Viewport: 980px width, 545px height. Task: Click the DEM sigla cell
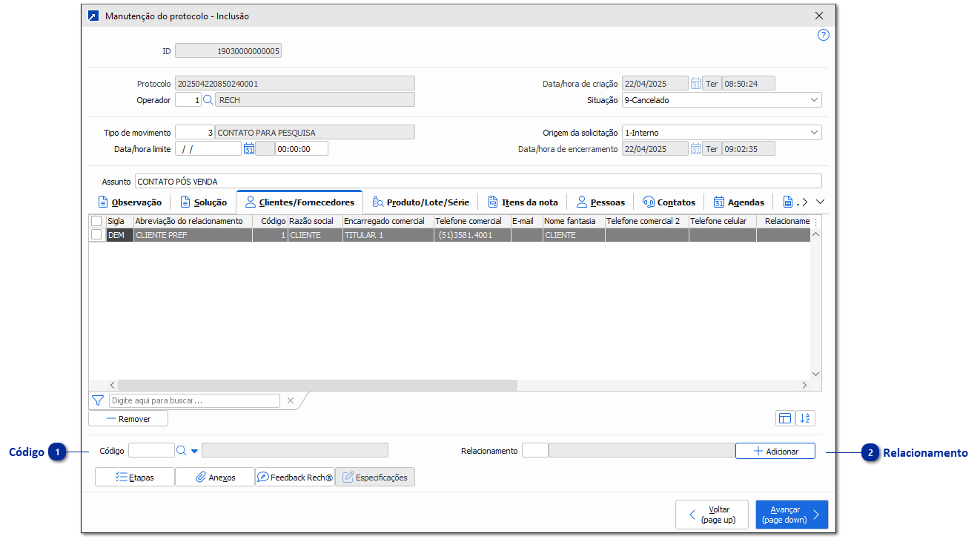[x=119, y=235]
